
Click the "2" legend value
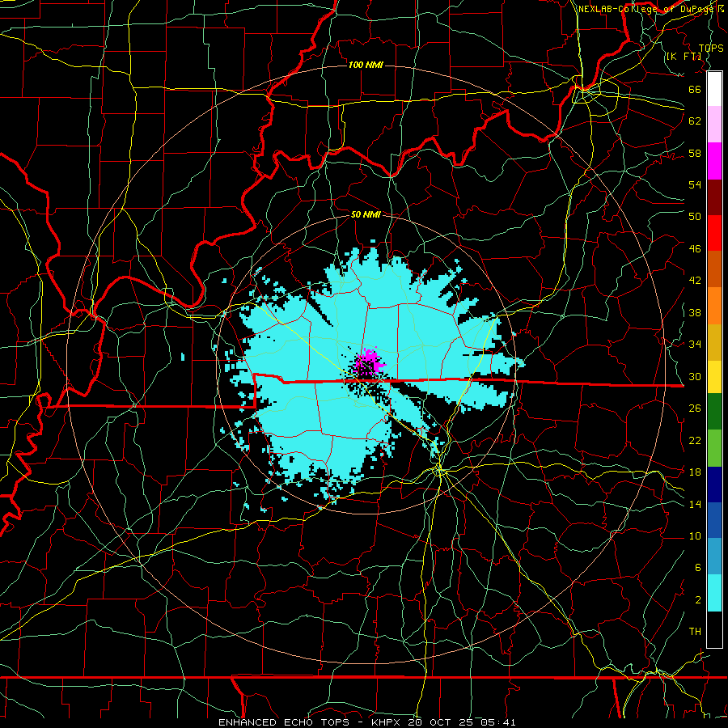coord(698,600)
